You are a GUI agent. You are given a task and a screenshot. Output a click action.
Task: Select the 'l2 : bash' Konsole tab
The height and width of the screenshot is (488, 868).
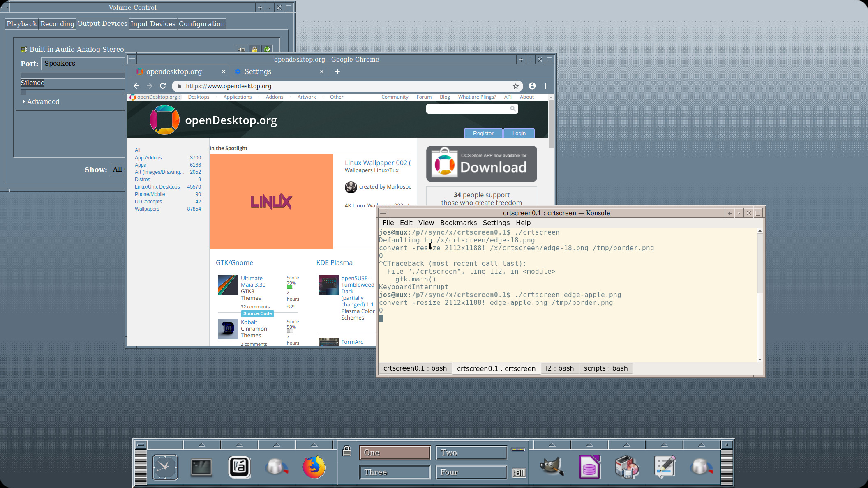coord(560,368)
